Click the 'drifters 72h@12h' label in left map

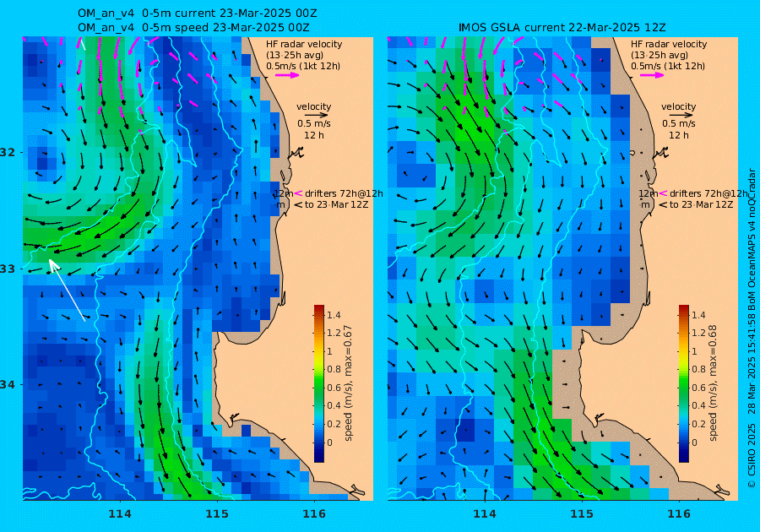pyautogui.click(x=345, y=193)
